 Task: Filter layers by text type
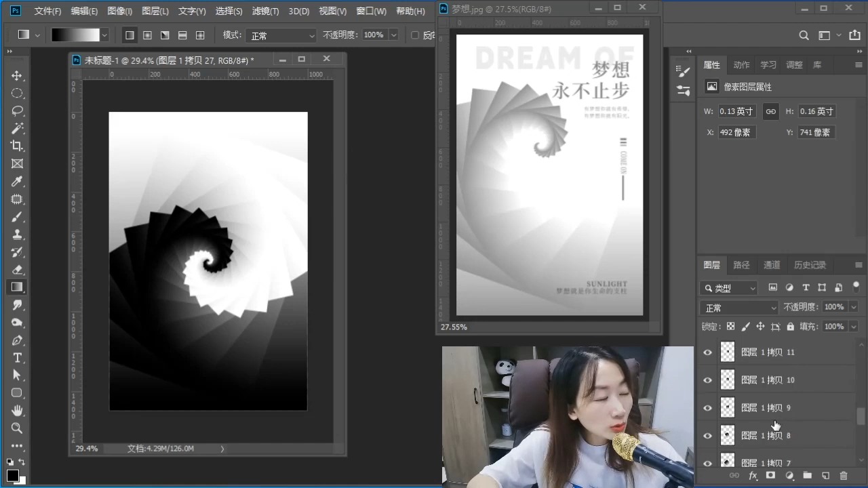click(x=806, y=287)
